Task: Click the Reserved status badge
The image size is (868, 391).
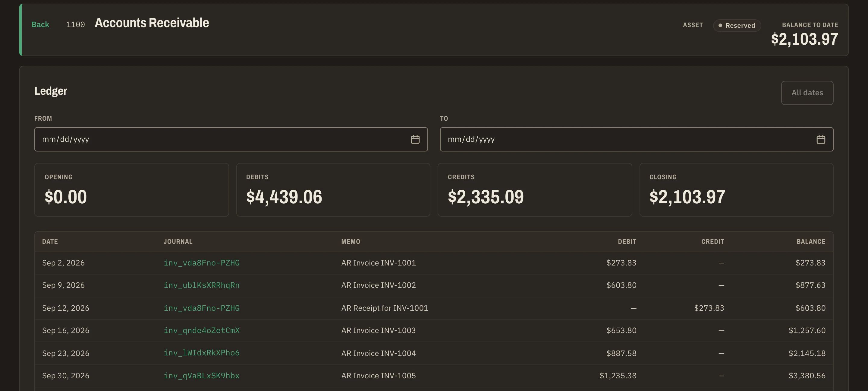Action: tap(737, 25)
